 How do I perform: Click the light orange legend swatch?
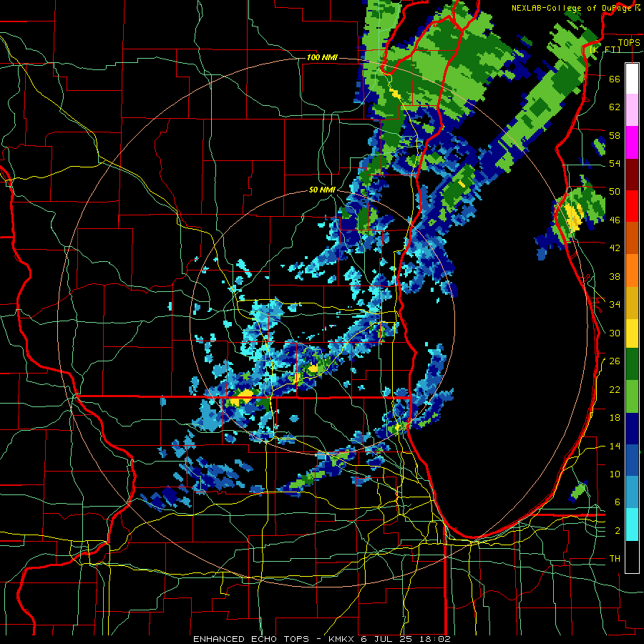coord(632,270)
